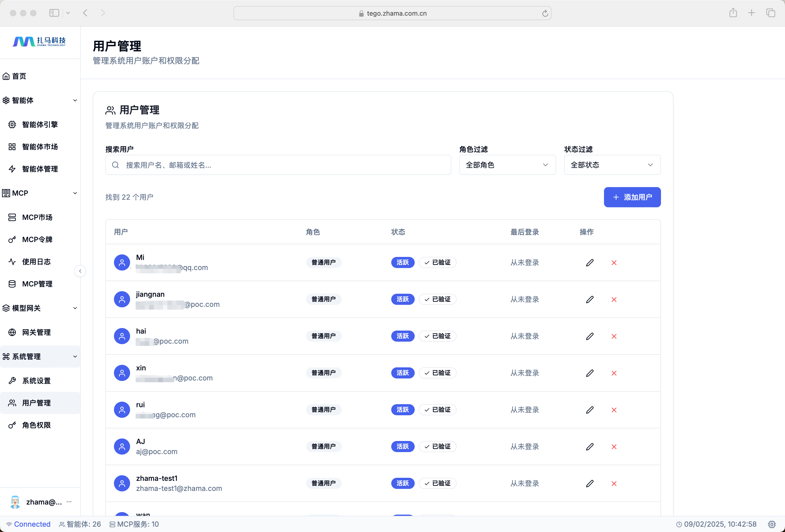Delete user jiangnan with red X
This screenshot has width=785, height=532.
pyautogui.click(x=614, y=299)
